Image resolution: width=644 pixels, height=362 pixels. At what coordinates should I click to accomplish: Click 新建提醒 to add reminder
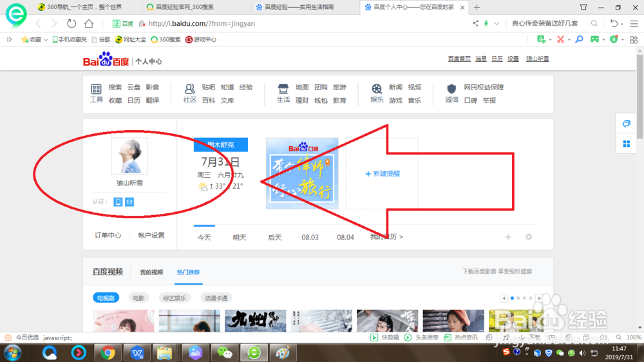383,173
